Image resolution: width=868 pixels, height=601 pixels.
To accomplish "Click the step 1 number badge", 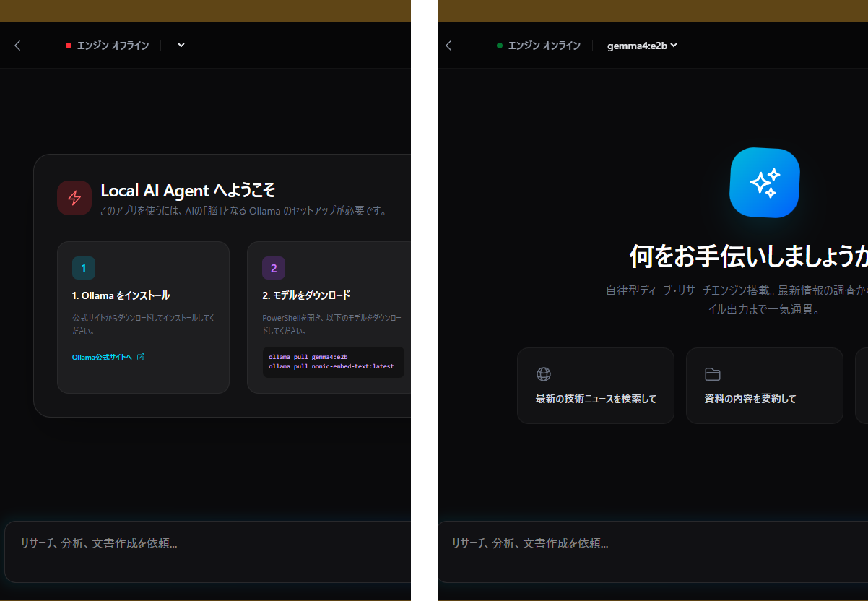I will click(84, 268).
